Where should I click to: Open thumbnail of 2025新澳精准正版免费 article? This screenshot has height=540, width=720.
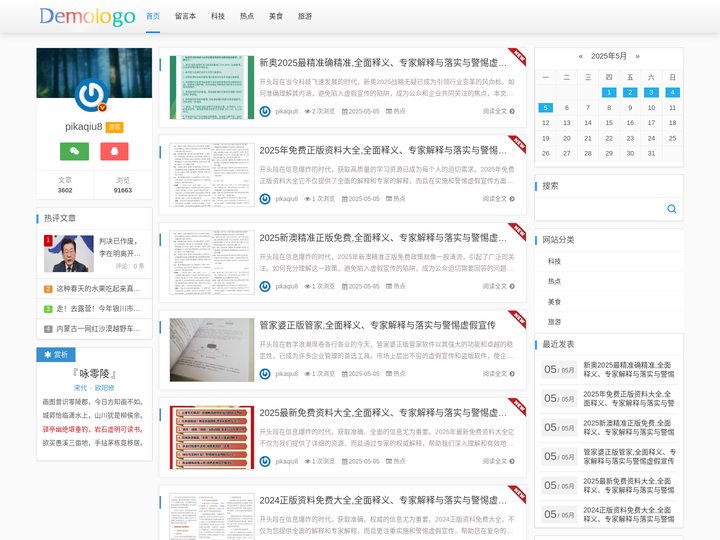212,262
